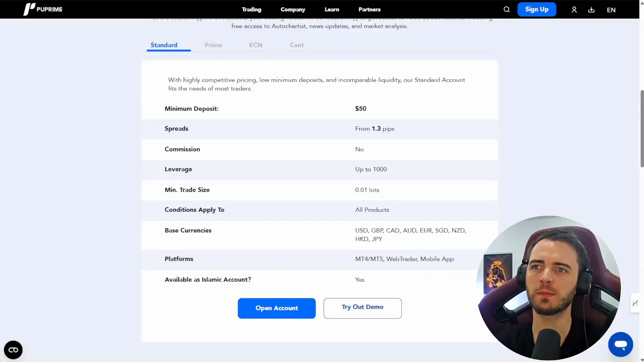Click the Try Out Demo button
Image resolution: width=644 pixels, height=362 pixels.
(363, 308)
